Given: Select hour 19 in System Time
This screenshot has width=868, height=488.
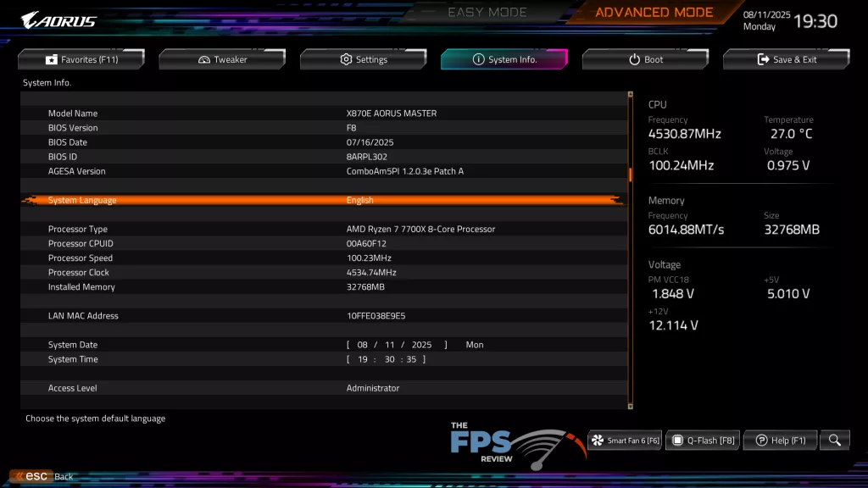Looking at the screenshot, I should coord(362,359).
